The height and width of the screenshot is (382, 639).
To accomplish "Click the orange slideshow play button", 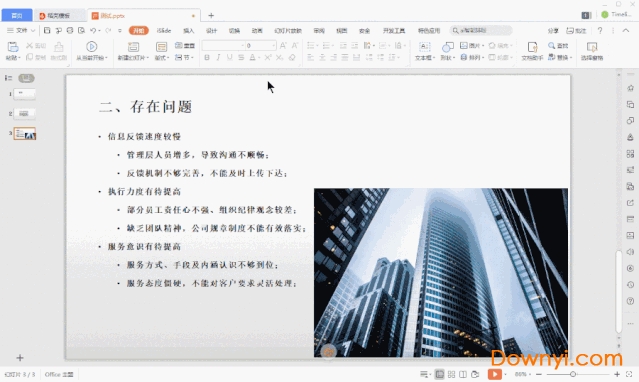I will 494,374.
